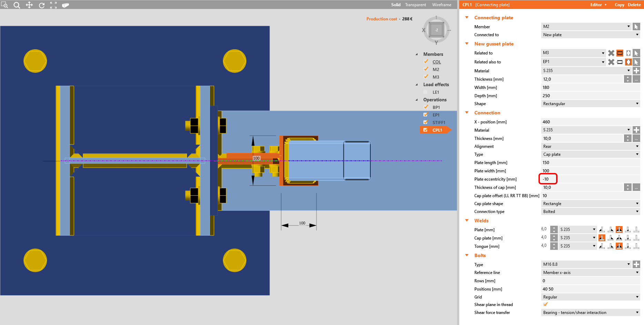Pick member in scene for Member M2 field

636,27
